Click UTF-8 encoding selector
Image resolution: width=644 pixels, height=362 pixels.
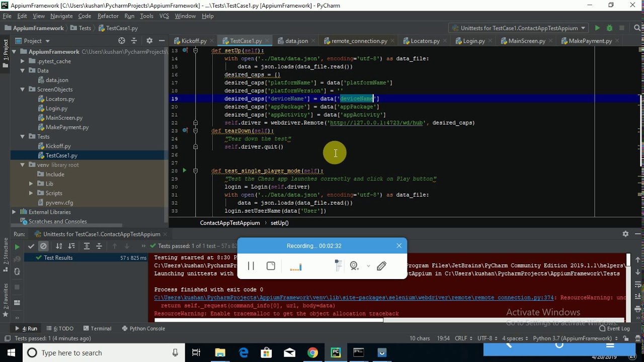487,338
